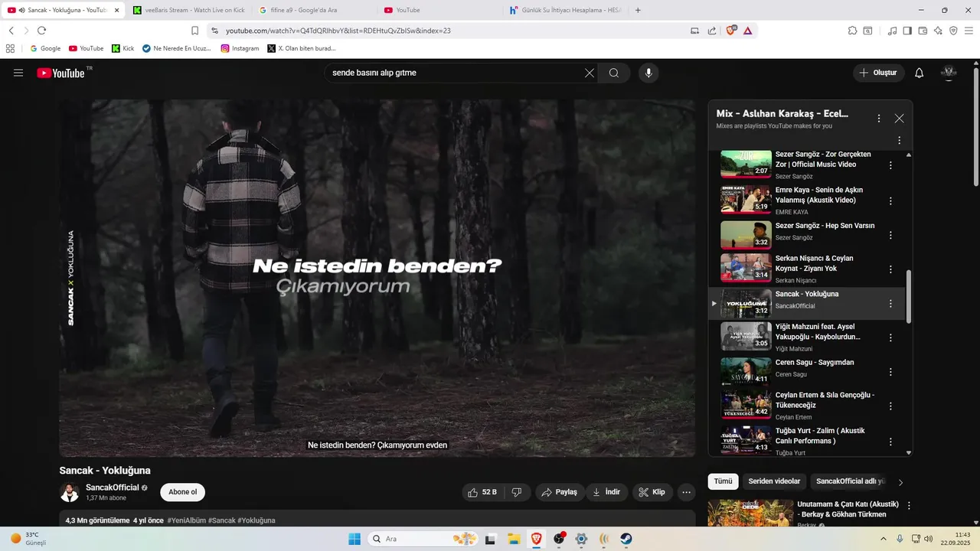Open YouTube notifications bell
Screen dimensions: 980x551
coord(920,73)
